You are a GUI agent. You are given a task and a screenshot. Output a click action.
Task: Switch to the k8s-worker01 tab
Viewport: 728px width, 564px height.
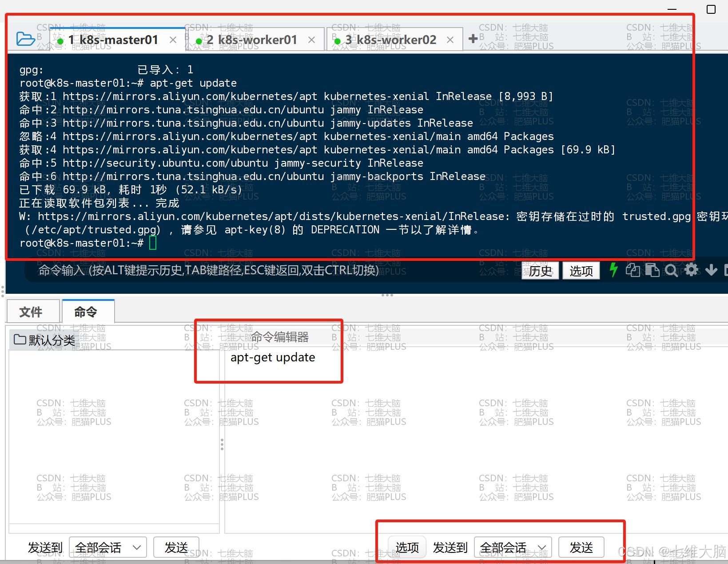click(x=252, y=40)
